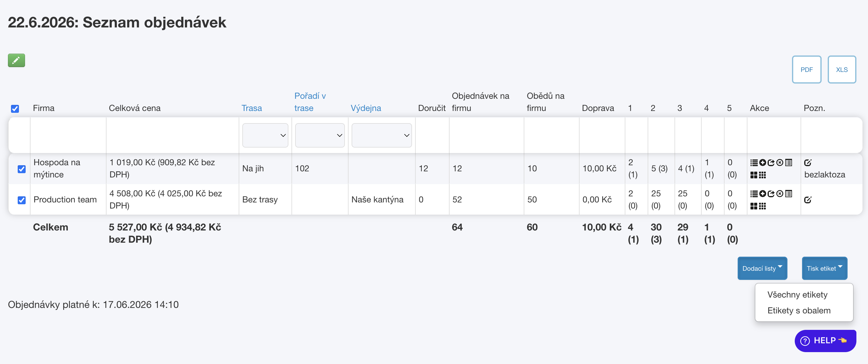Open the Pořadí v trase filter dropdown
Viewport: 868px width, 364px height.
pos(320,135)
